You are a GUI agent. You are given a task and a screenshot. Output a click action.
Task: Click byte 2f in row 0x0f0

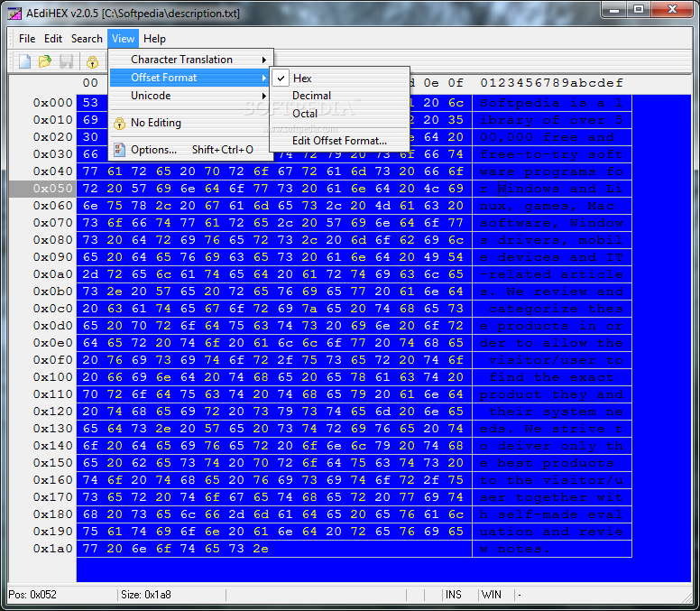[285, 360]
